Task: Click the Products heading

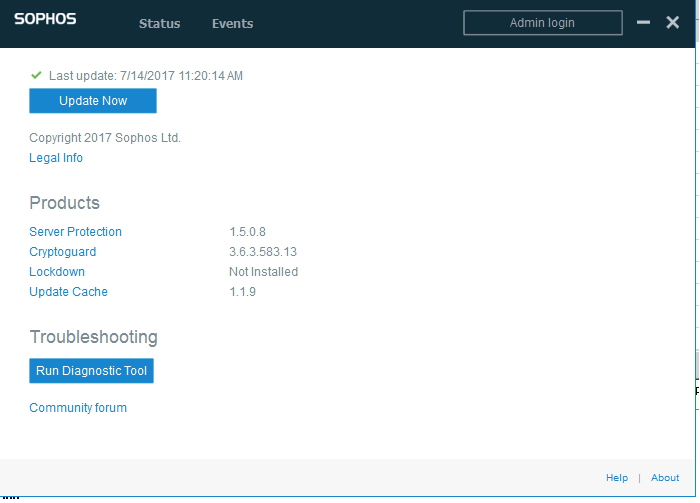Action: coord(64,203)
